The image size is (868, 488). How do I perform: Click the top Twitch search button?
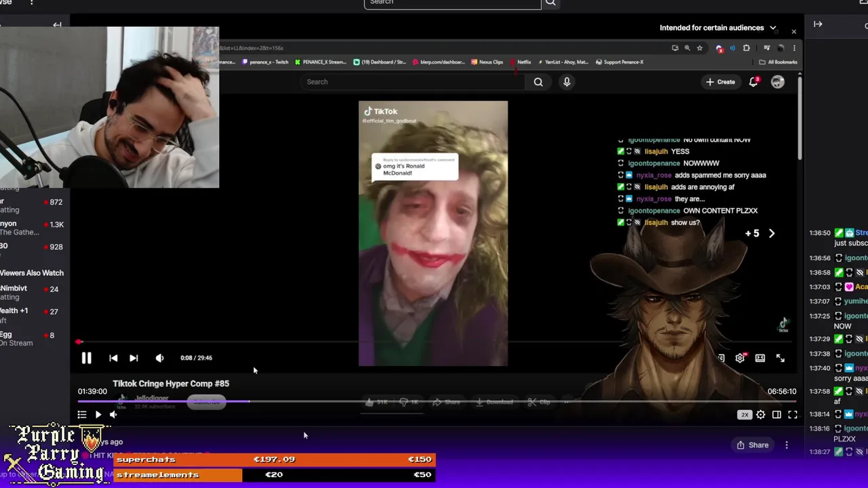coord(551,3)
